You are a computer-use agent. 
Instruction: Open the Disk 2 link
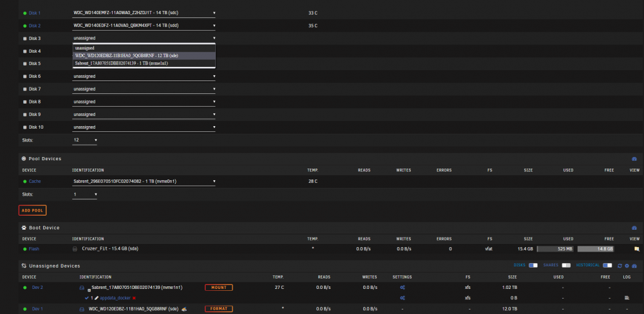click(x=35, y=26)
